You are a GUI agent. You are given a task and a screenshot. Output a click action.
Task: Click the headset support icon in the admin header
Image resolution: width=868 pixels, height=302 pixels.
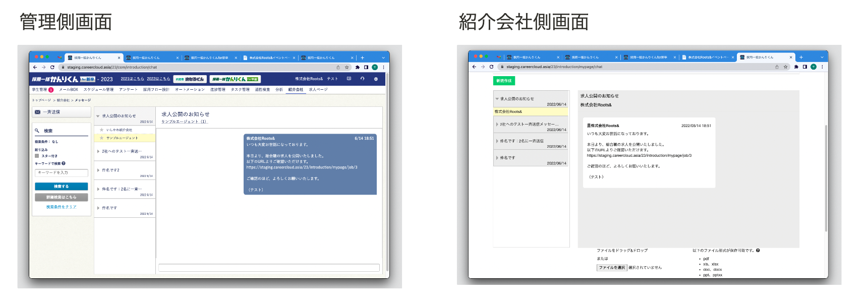point(362,79)
